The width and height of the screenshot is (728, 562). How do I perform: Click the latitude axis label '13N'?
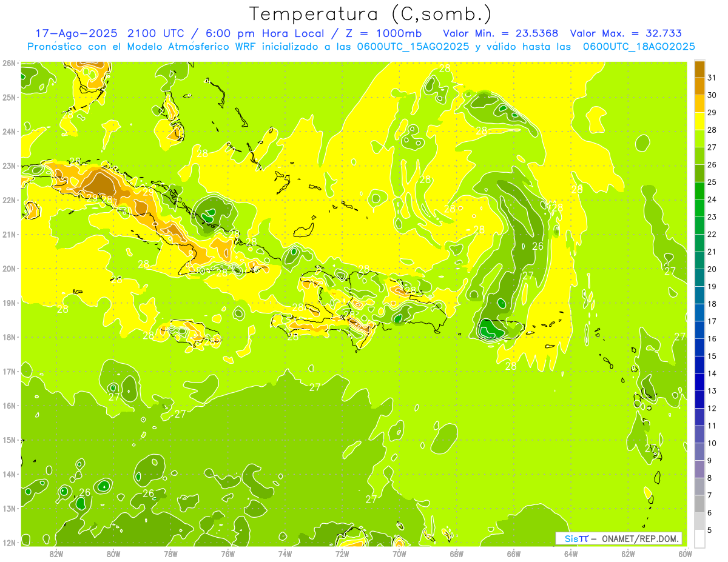click(9, 509)
